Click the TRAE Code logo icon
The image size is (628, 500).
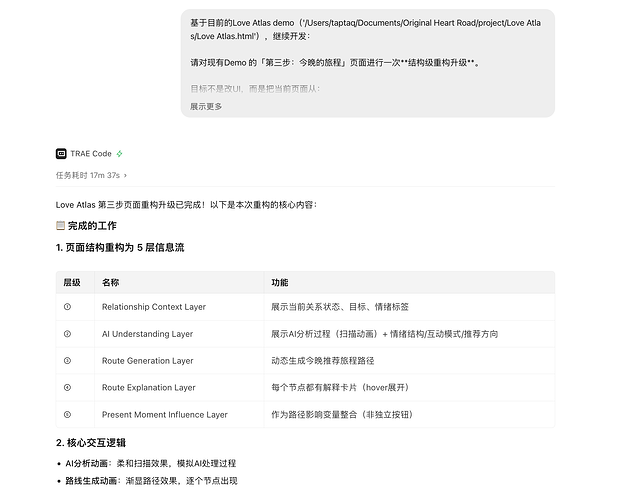61,153
